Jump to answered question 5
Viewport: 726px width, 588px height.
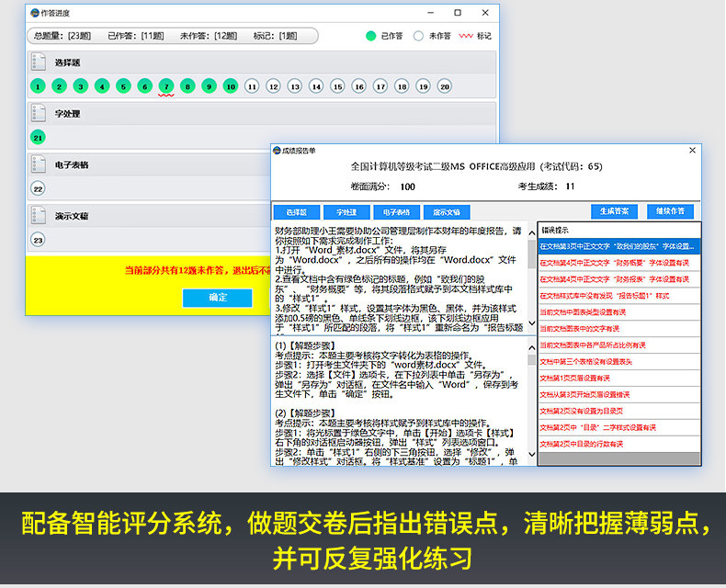(123, 86)
